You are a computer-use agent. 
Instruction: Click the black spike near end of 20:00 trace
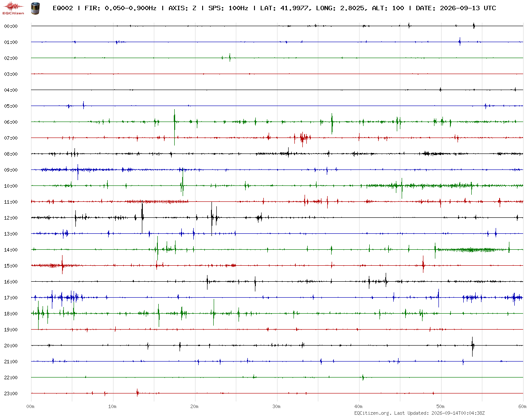click(473, 346)
